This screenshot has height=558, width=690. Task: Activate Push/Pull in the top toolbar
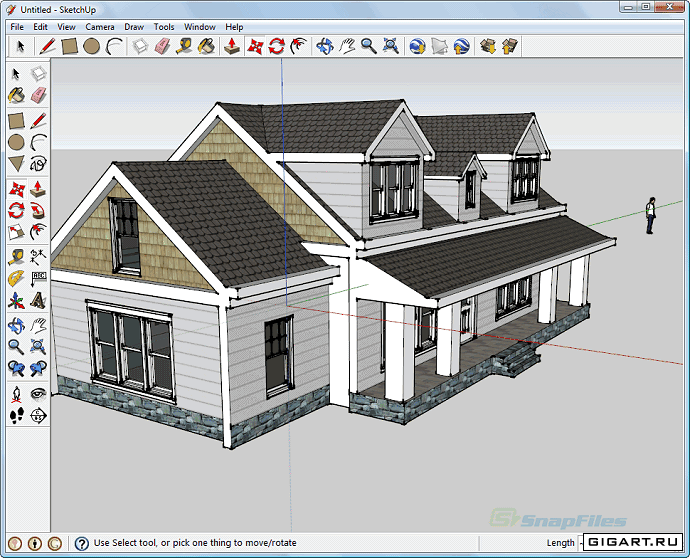pyautogui.click(x=232, y=46)
